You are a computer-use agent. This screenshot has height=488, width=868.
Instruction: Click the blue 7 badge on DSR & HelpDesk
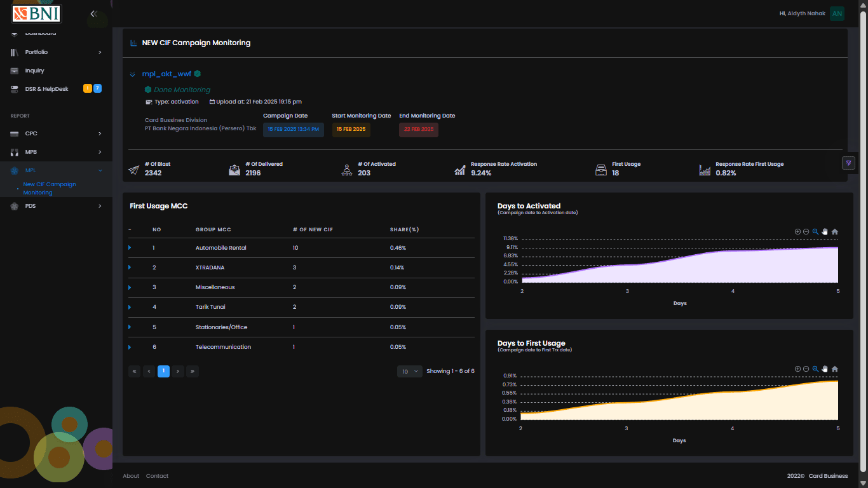coord(98,88)
